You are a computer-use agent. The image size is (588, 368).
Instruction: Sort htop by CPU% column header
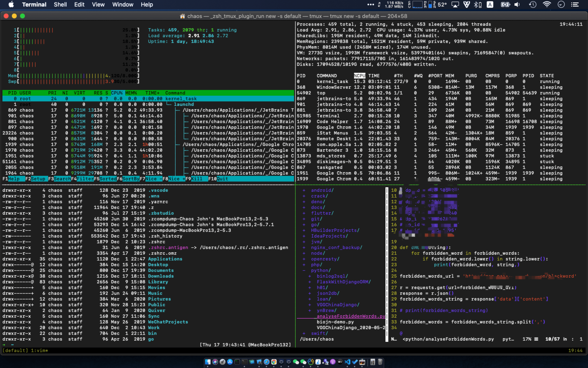pos(117,93)
